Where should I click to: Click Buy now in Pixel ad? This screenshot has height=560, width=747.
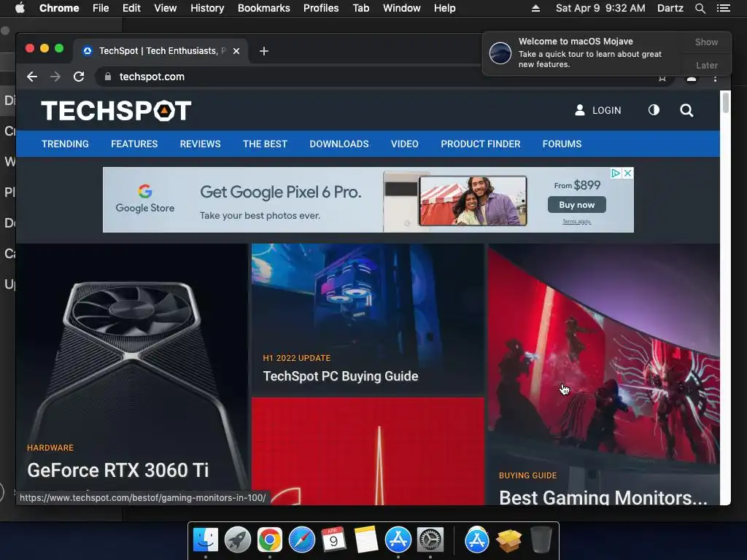(x=577, y=205)
